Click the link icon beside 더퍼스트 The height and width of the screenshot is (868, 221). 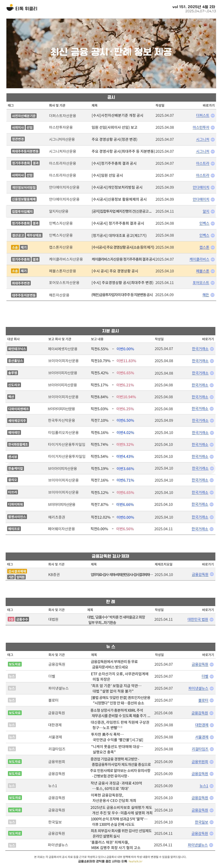tap(213, 116)
